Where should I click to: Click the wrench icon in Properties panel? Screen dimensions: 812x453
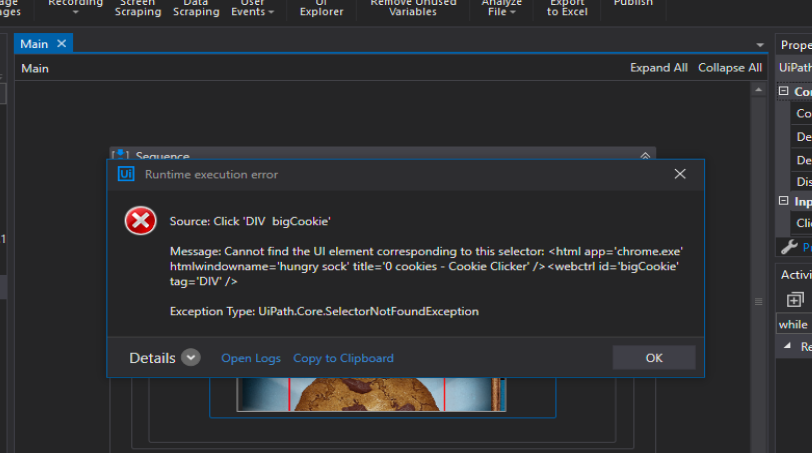pyautogui.click(x=789, y=247)
